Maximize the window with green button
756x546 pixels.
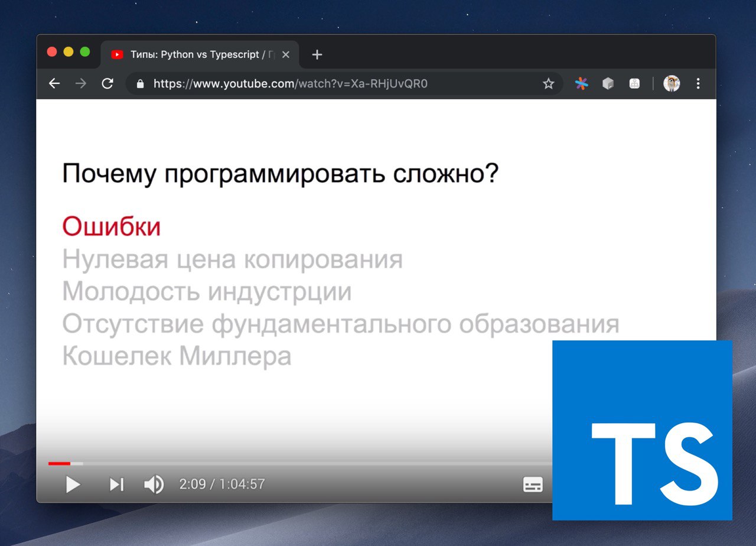pyautogui.click(x=85, y=52)
